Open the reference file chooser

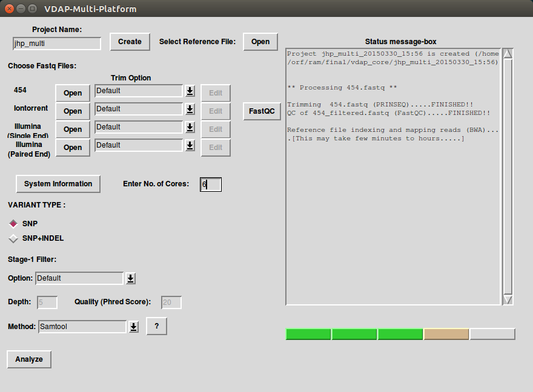pos(260,42)
